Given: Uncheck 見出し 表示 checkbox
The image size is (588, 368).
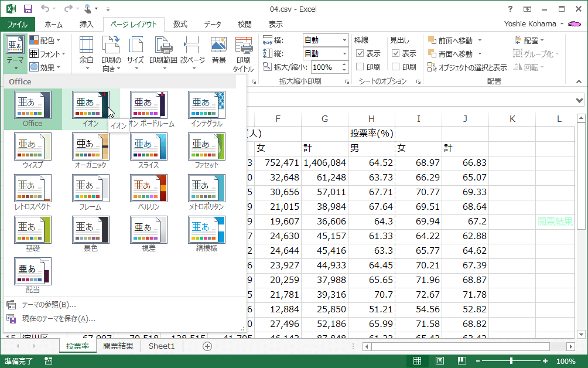Looking at the screenshot, I should [x=395, y=53].
